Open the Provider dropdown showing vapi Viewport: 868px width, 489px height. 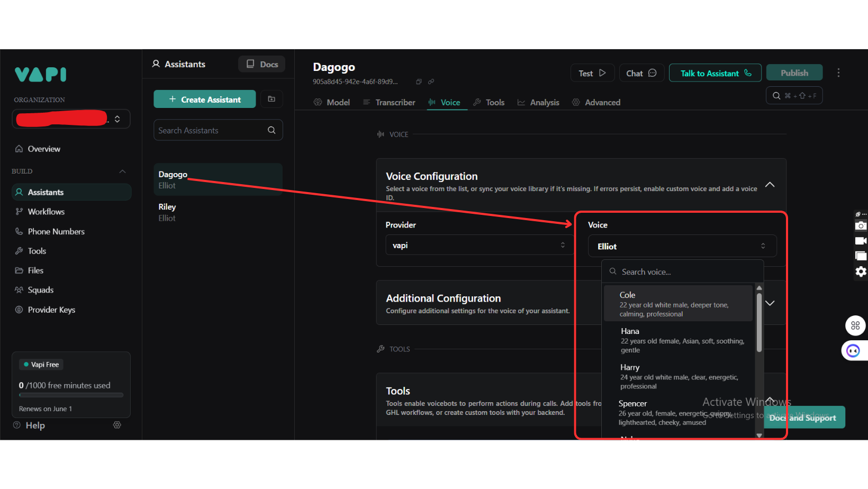click(478, 246)
